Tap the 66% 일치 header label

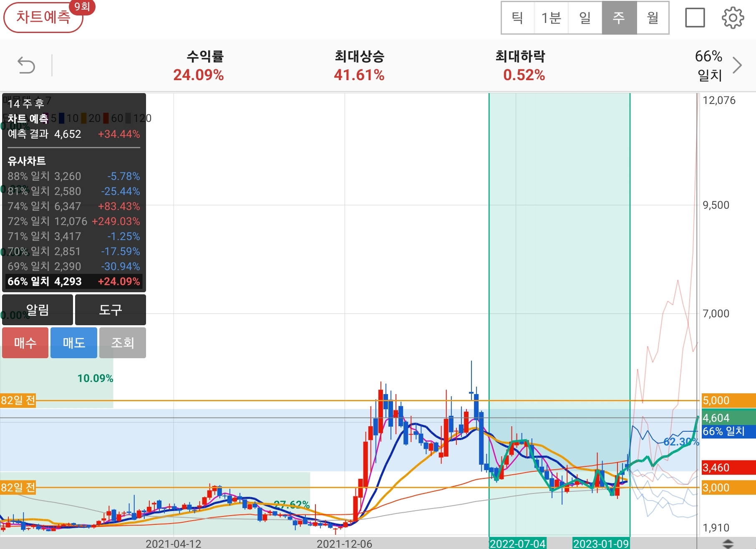[709, 66]
